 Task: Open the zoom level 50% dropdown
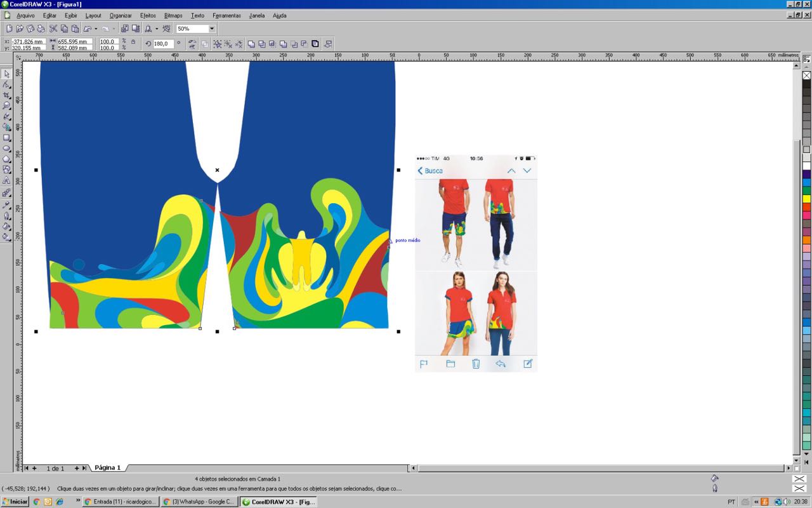212,29
